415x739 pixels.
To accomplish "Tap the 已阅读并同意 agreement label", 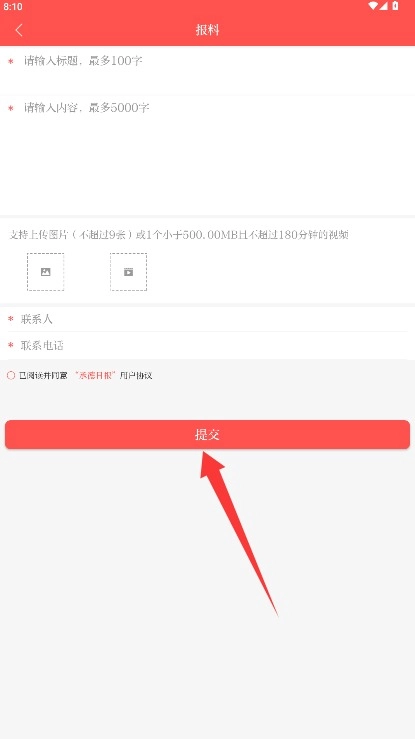I will (43, 376).
